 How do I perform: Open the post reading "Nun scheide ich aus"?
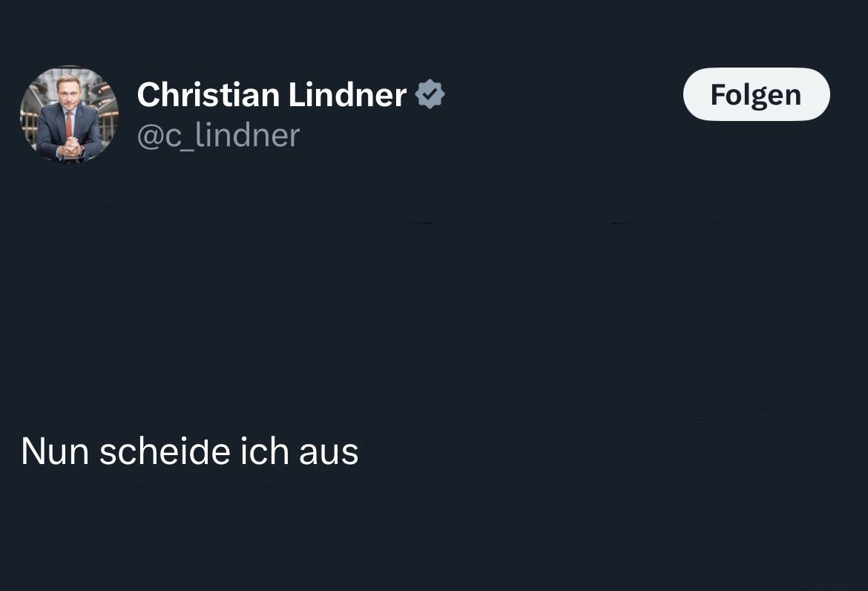pyautogui.click(x=190, y=451)
